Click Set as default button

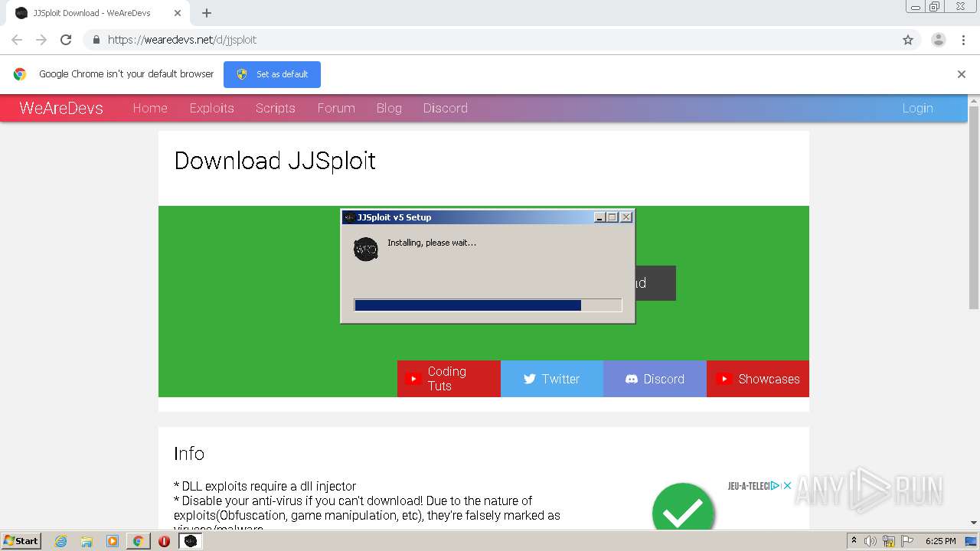pos(272,74)
